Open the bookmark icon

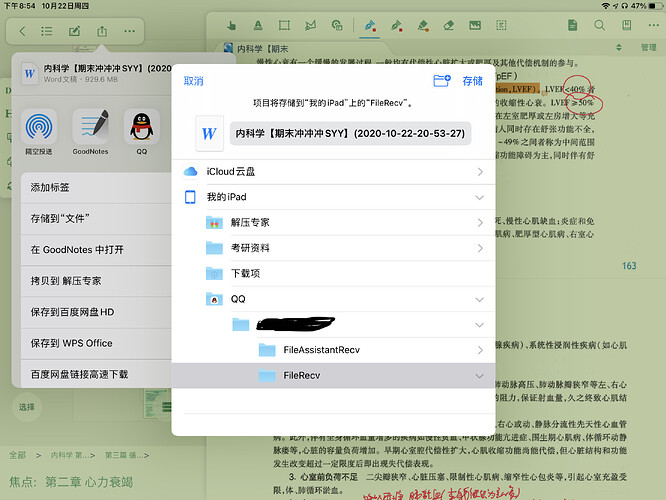tap(626, 25)
